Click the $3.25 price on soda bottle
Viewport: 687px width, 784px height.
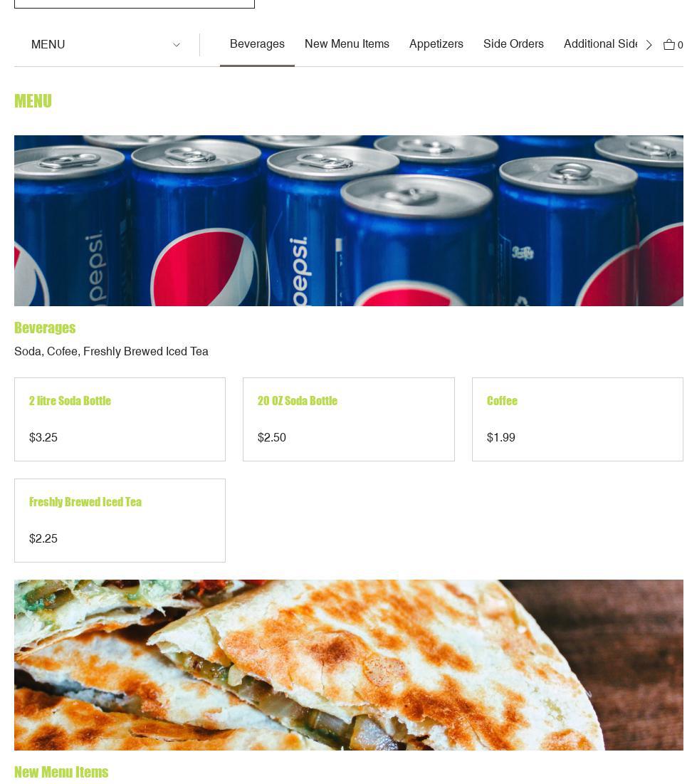point(43,437)
